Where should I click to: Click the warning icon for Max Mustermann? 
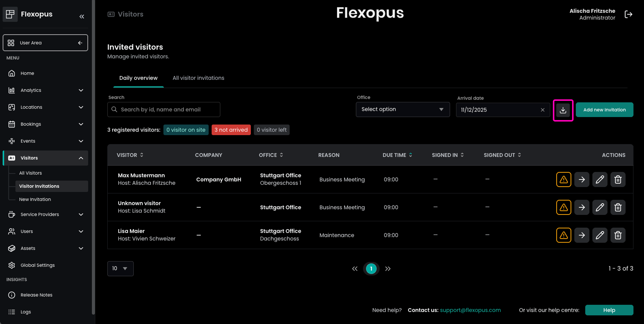click(563, 179)
